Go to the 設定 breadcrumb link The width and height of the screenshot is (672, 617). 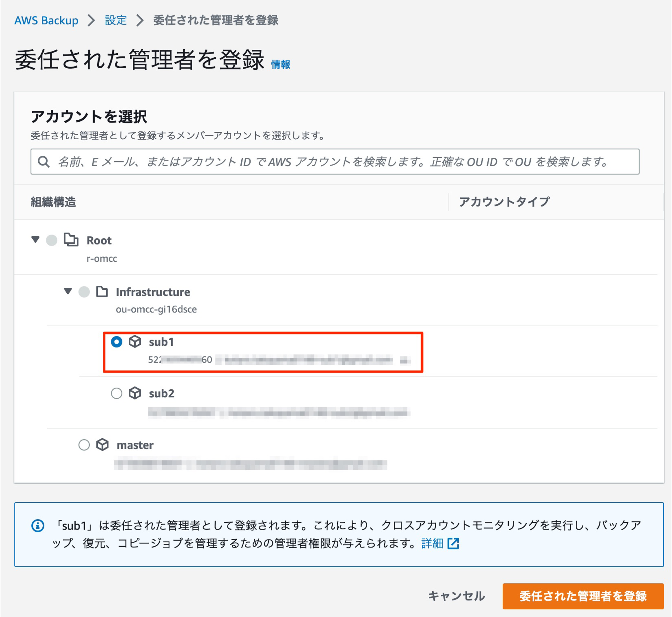tap(115, 20)
